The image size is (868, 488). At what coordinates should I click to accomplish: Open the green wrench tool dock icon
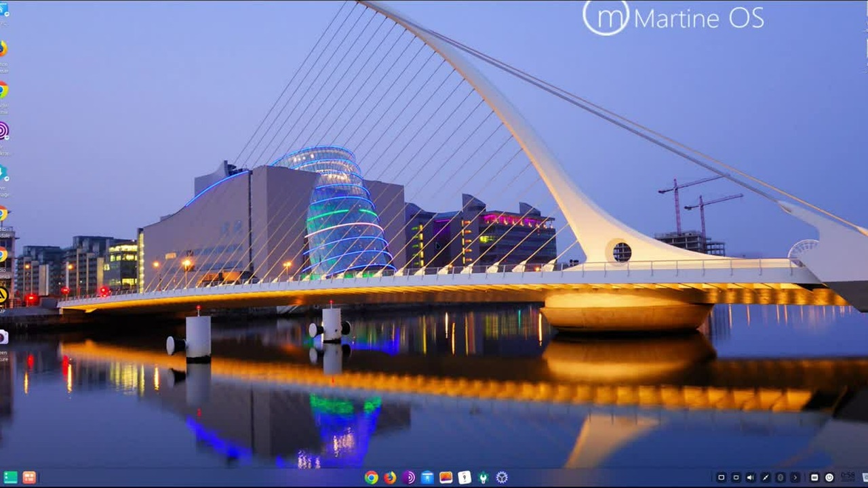pos(483,477)
